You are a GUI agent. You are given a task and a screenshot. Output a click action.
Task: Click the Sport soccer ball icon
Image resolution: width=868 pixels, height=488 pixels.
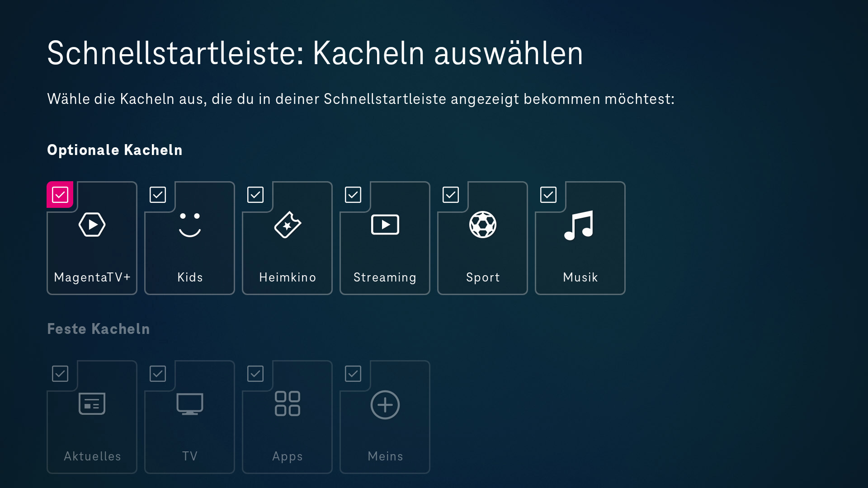(x=482, y=225)
